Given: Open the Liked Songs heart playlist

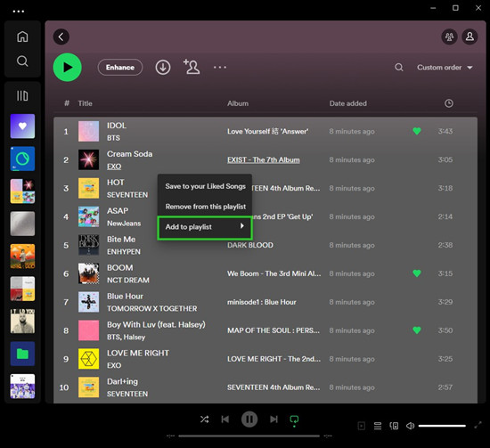Looking at the screenshot, I should coord(22,126).
